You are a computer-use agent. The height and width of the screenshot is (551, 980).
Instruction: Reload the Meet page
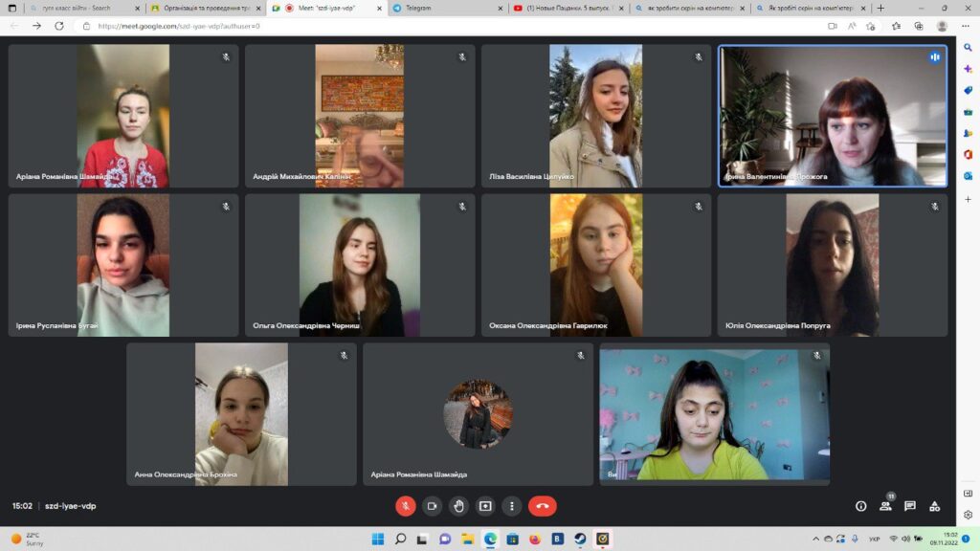[x=59, y=26]
